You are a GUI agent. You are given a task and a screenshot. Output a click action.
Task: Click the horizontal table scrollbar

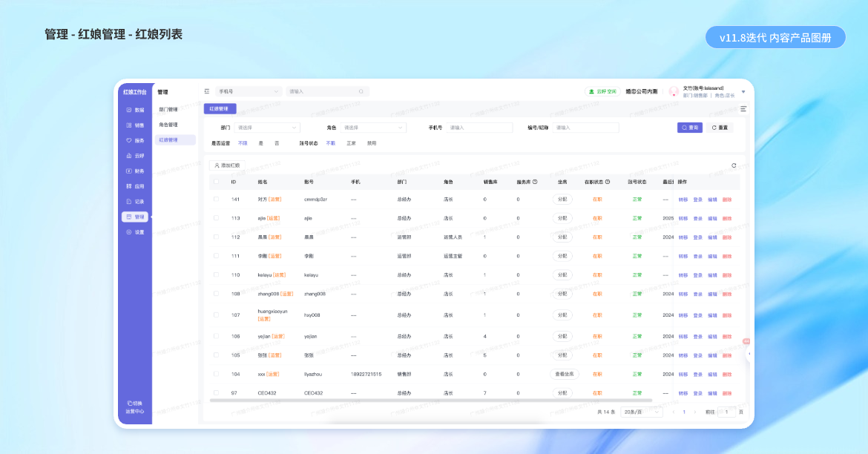click(x=431, y=400)
